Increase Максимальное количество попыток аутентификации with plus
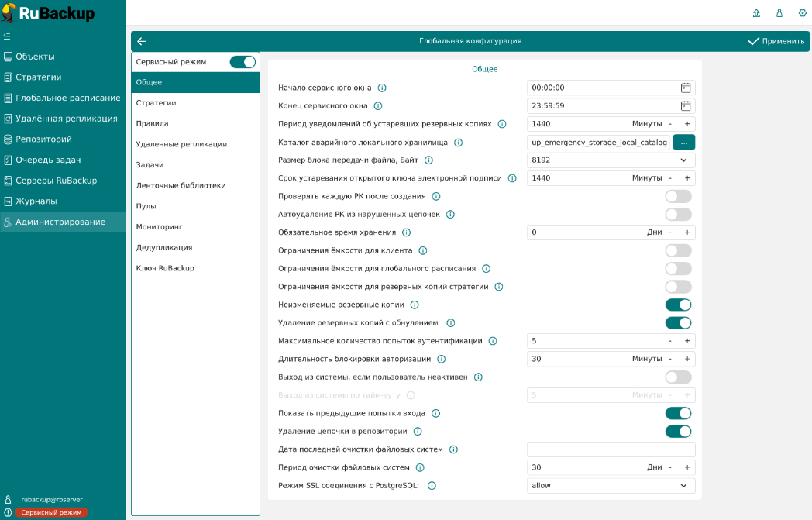This screenshot has height=520, width=812. coord(686,341)
